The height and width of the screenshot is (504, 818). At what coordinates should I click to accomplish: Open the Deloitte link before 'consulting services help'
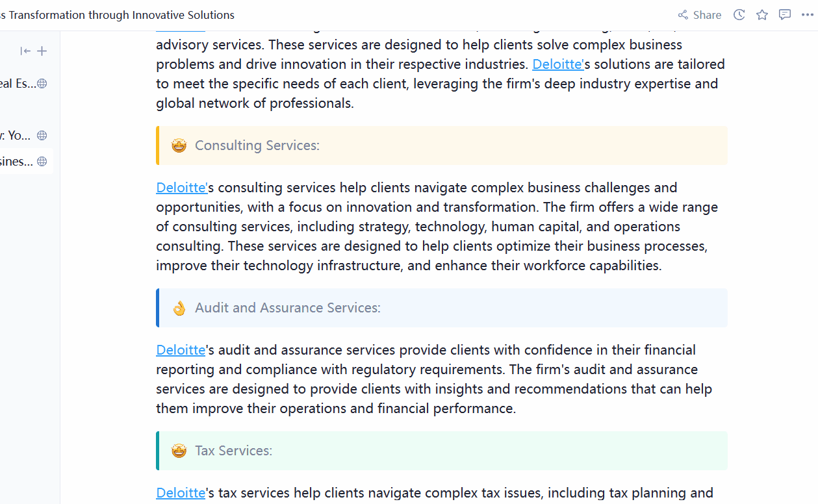(181, 188)
